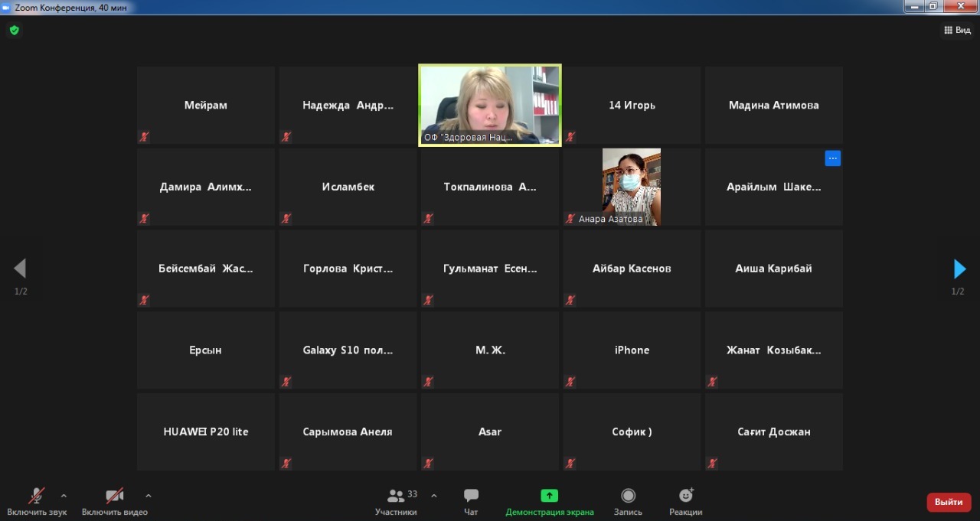Click muted mic icon on Исламбек tile

pyautogui.click(x=286, y=218)
